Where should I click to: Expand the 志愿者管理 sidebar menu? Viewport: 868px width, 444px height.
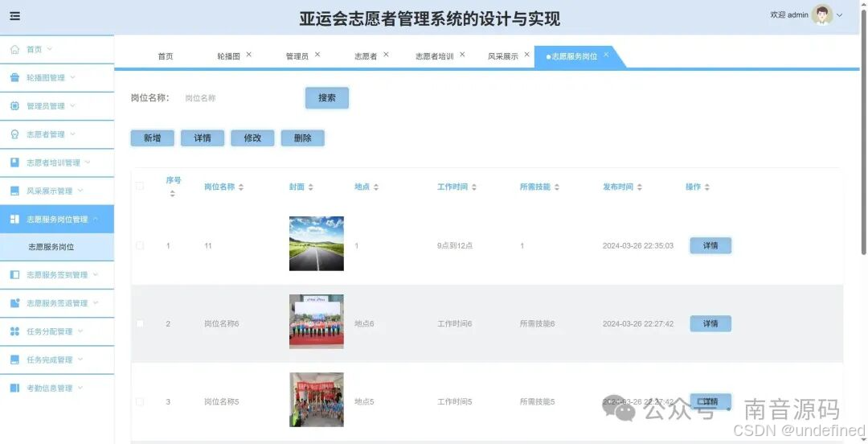(72, 134)
